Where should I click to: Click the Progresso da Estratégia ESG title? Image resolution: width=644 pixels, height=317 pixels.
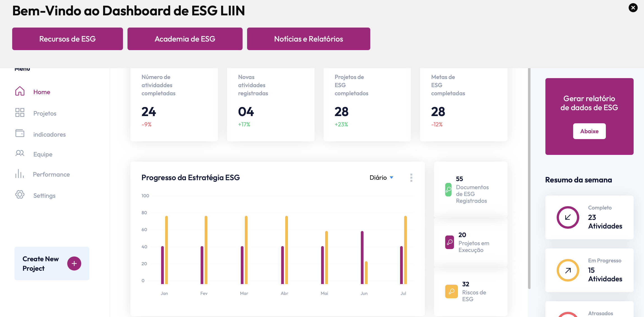(x=190, y=178)
